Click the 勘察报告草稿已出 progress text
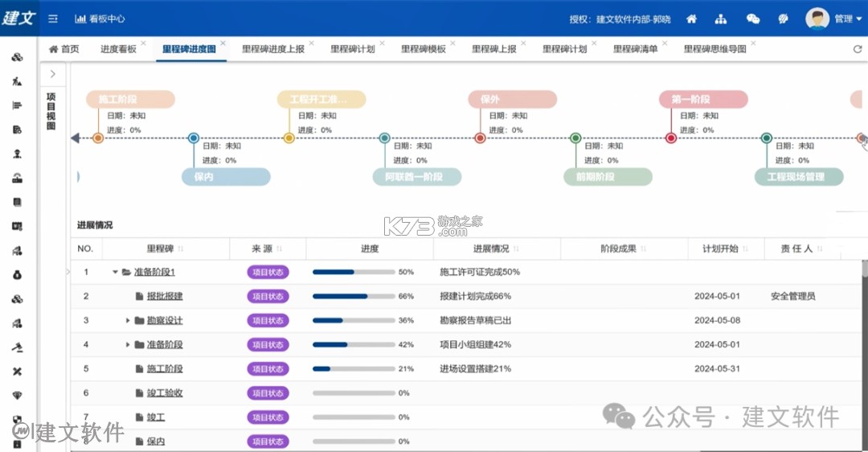The height and width of the screenshot is (452, 868). (x=476, y=321)
